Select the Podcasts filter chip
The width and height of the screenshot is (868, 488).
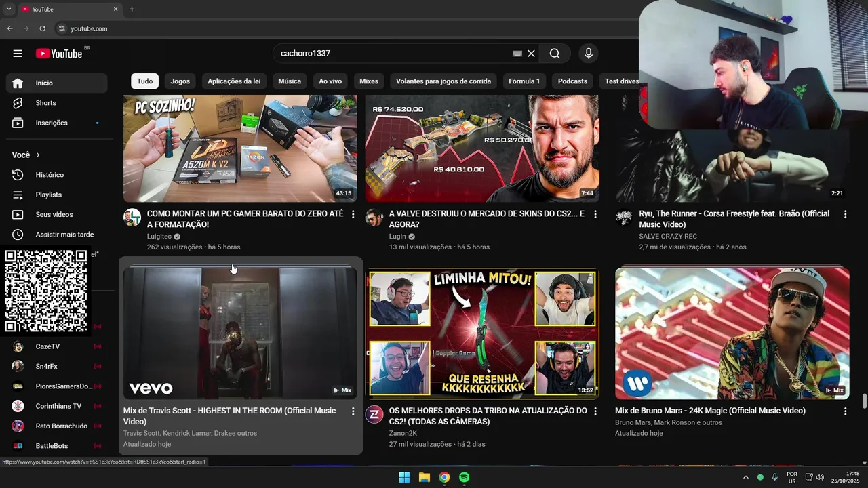pyautogui.click(x=572, y=81)
